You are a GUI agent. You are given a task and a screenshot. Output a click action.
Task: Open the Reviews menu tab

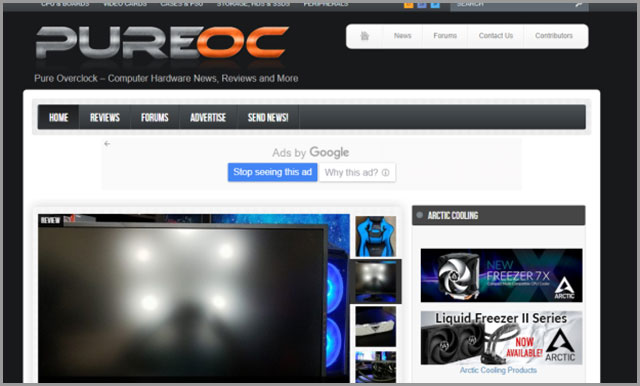coord(104,118)
